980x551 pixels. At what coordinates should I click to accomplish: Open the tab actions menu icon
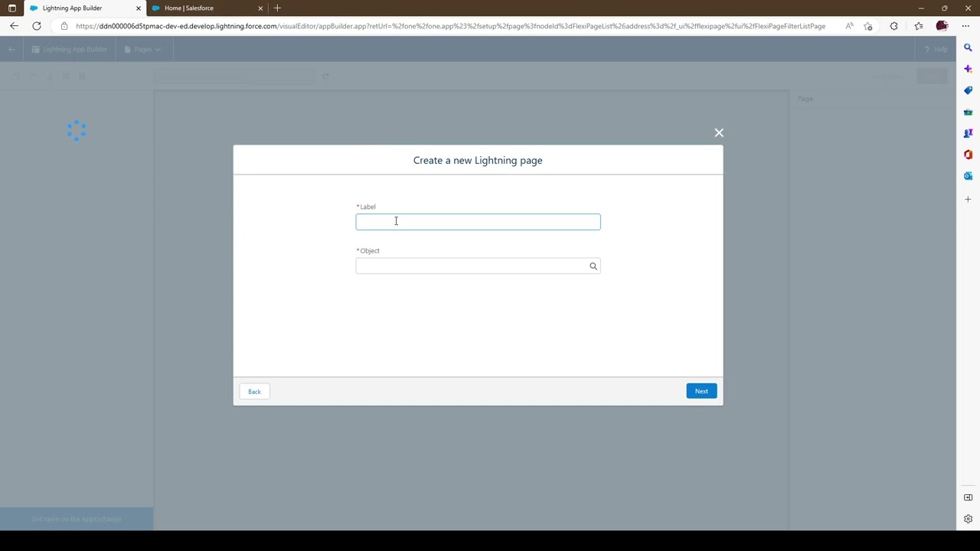click(x=11, y=8)
